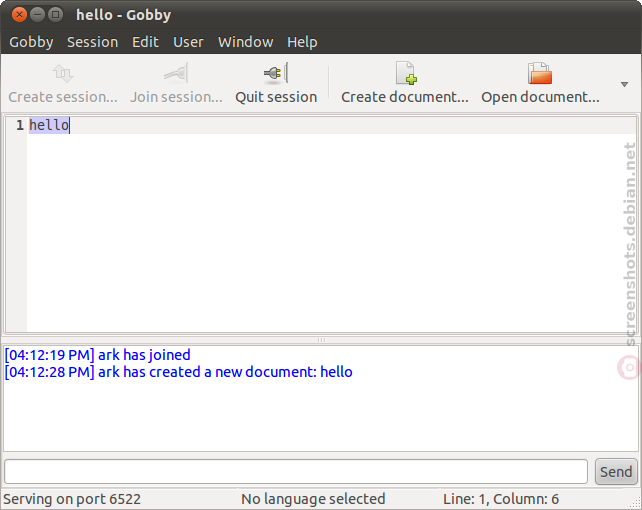Focus the chat message input field
Screen dimensions: 642x510
click(x=296, y=472)
